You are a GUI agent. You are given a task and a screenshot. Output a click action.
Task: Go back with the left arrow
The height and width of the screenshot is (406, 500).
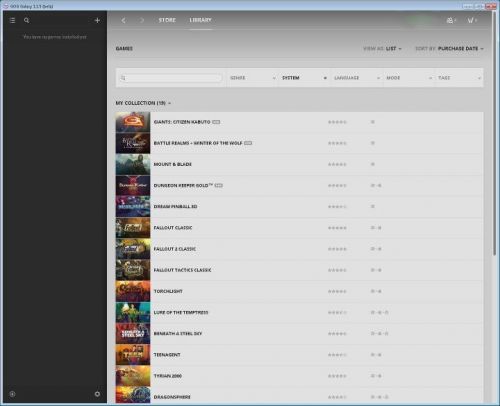point(123,20)
